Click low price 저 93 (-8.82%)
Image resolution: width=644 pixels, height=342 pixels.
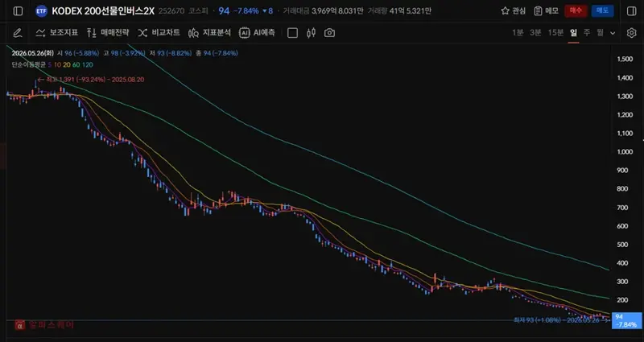[x=171, y=53]
